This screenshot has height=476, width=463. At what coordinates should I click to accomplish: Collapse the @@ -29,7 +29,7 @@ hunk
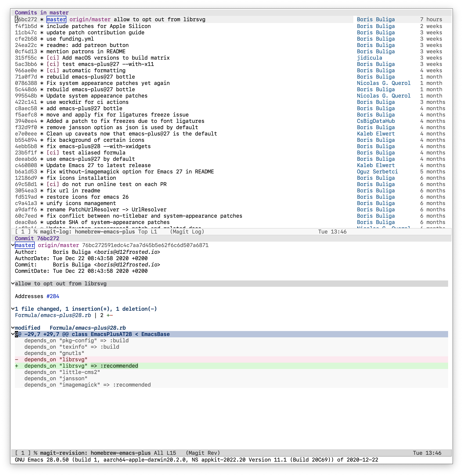point(13,334)
